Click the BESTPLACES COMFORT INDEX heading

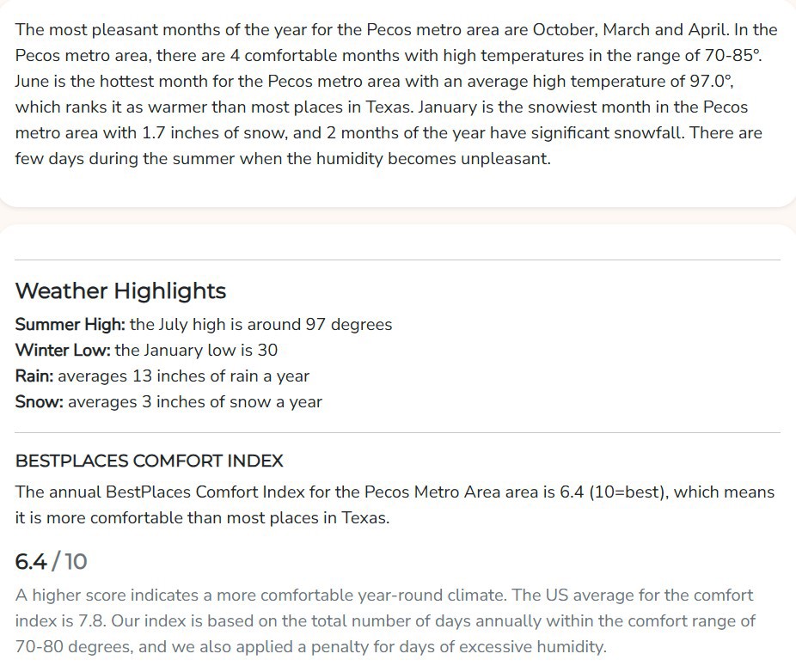[150, 461]
